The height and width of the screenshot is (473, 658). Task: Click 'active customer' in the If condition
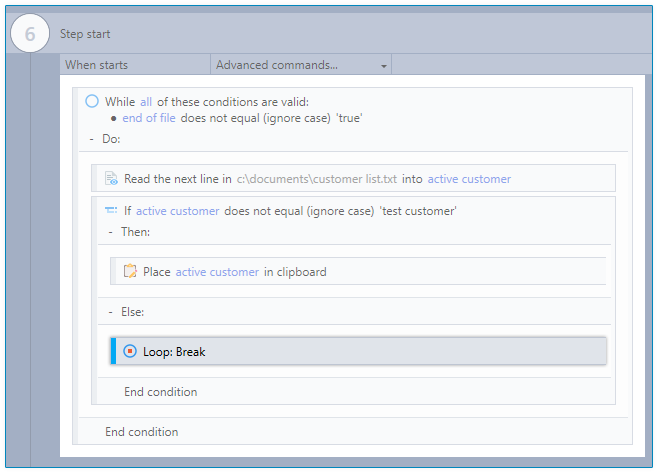click(178, 211)
